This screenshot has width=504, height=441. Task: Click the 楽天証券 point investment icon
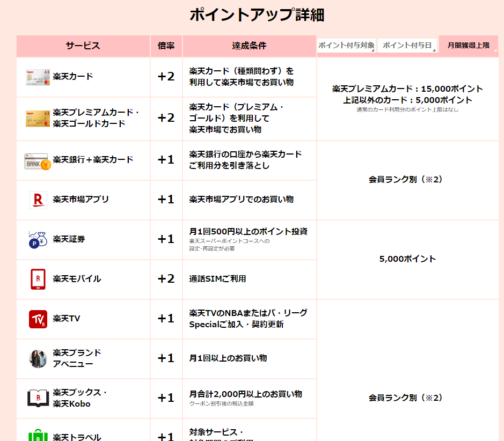pyautogui.click(x=38, y=239)
